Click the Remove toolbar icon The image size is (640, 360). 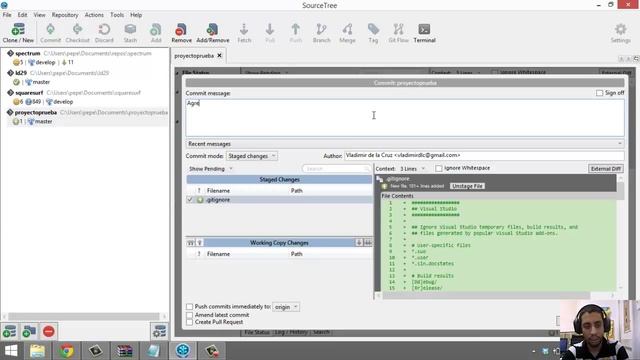[x=181, y=33]
